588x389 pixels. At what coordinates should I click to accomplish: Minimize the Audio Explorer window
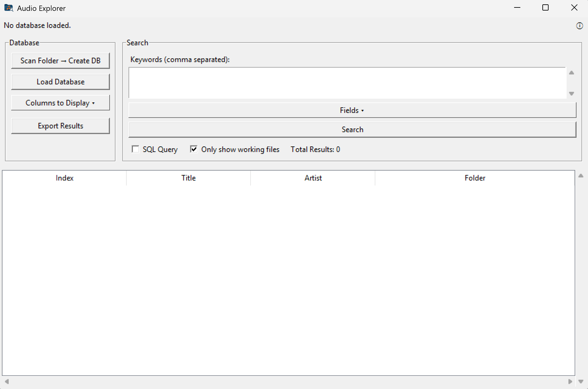(x=517, y=8)
